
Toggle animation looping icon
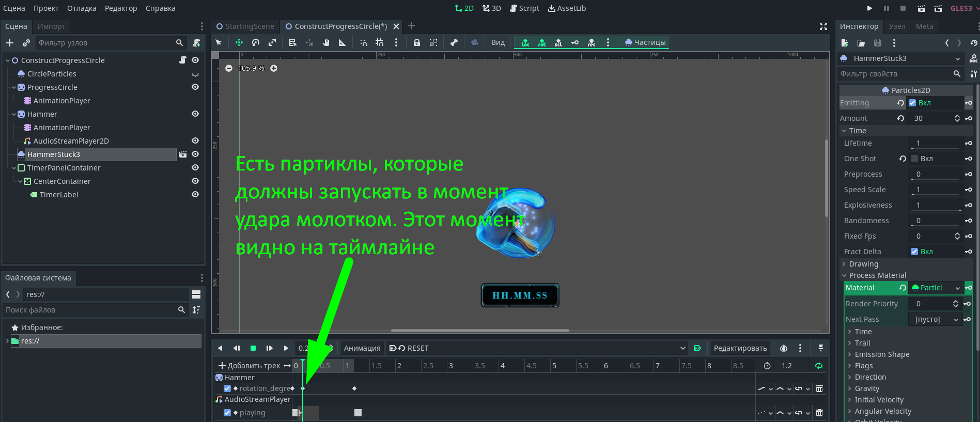[x=818, y=366]
